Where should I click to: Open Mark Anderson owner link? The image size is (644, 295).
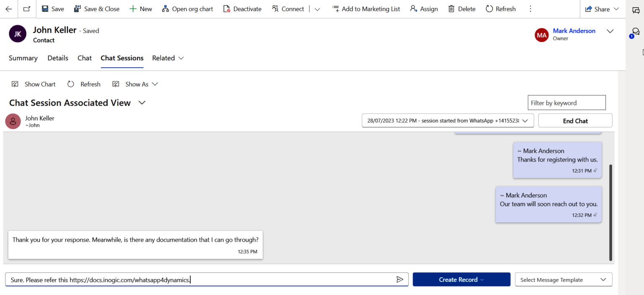click(574, 31)
